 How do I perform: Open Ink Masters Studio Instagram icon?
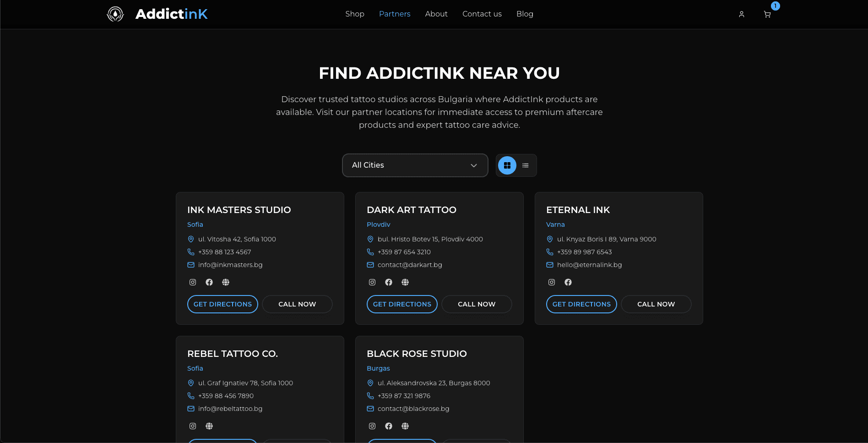[x=193, y=282]
